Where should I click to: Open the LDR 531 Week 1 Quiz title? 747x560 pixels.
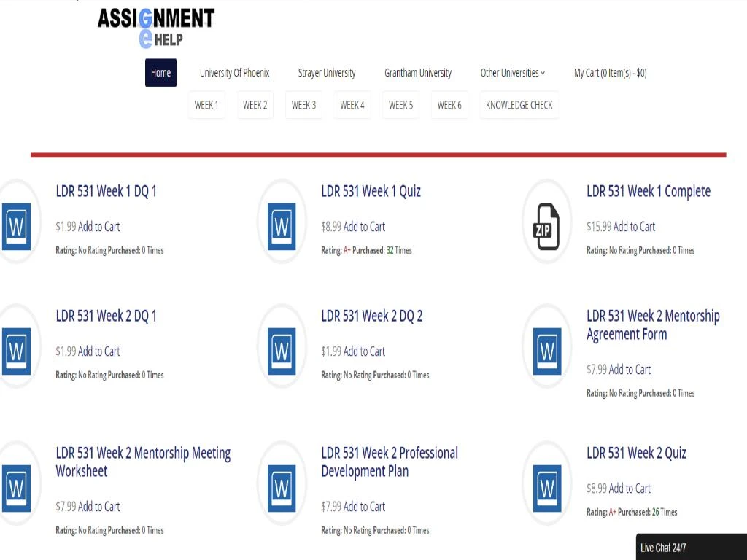[371, 192]
